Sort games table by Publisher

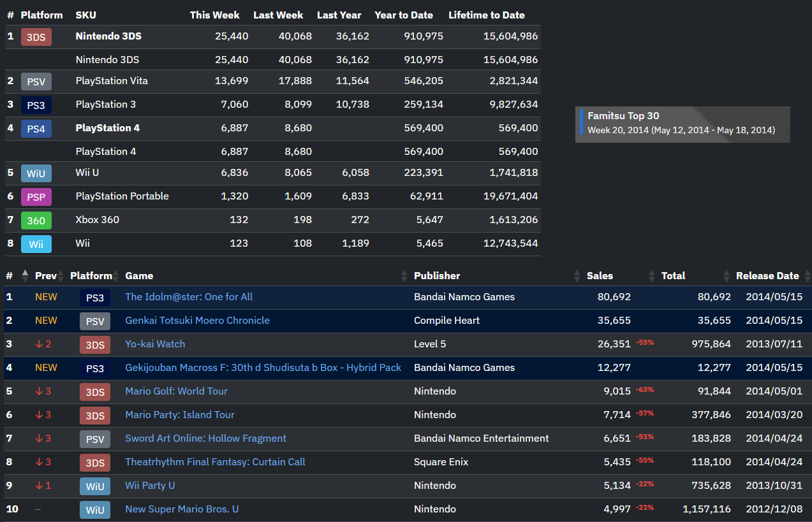(498, 276)
